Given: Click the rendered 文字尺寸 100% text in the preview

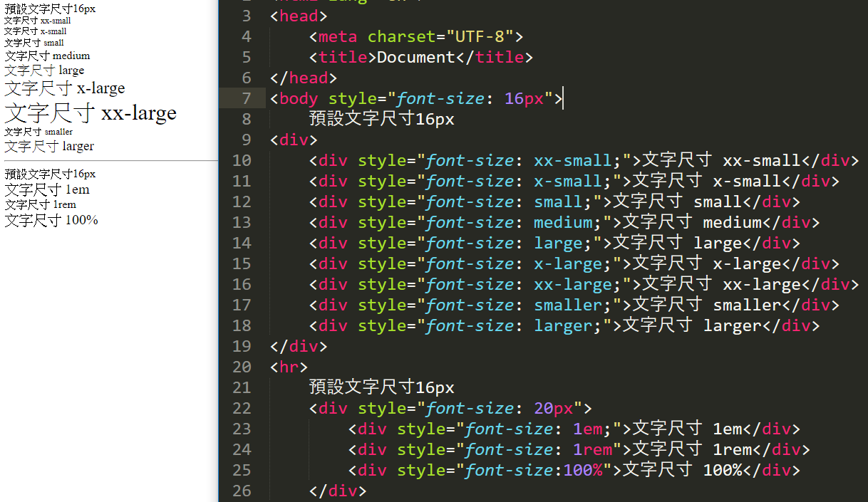Looking at the screenshot, I should (x=51, y=220).
